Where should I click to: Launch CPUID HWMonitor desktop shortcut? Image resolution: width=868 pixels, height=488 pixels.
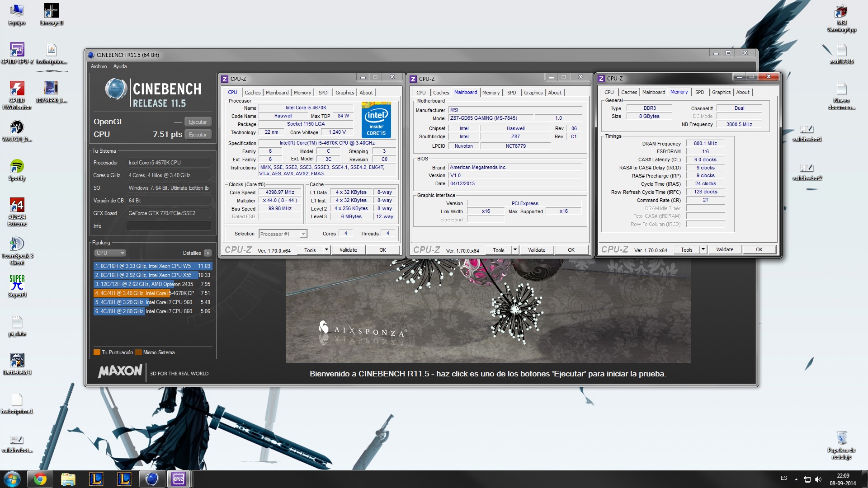pos(17,95)
